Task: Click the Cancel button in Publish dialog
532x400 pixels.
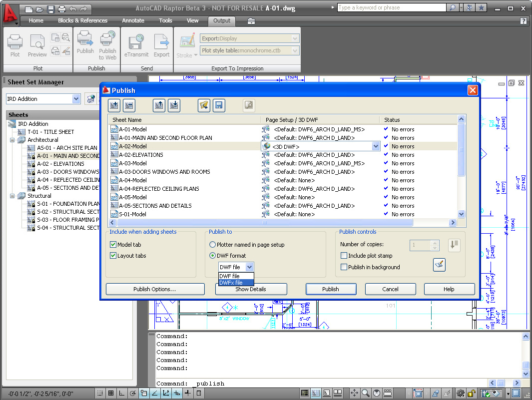Action: click(390, 289)
